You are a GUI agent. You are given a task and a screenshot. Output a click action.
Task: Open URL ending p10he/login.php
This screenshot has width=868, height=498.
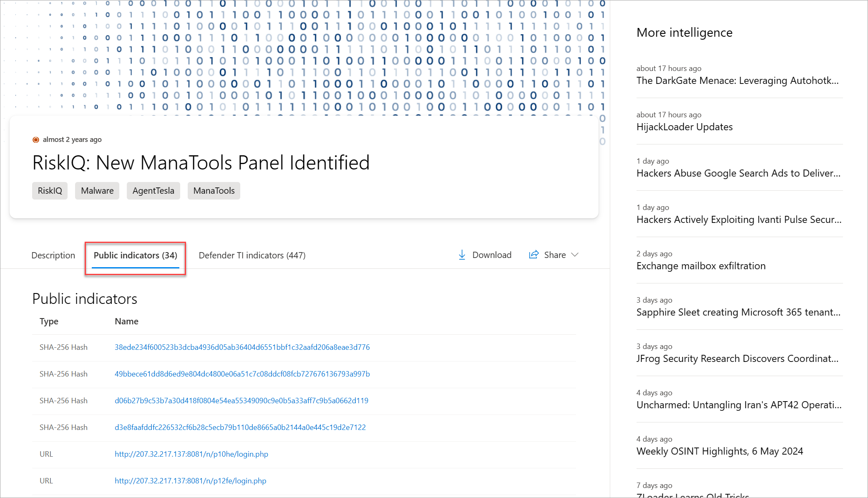pyautogui.click(x=191, y=454)
